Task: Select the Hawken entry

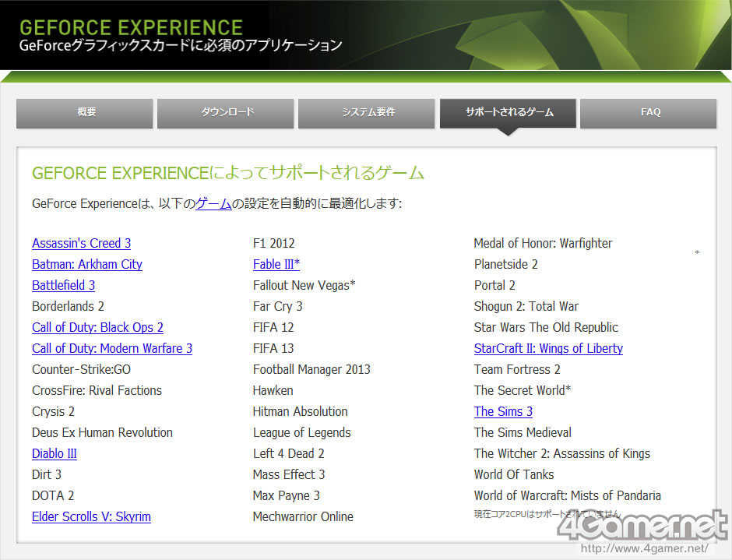Action: pyautogui.click(x=273, y=390)
